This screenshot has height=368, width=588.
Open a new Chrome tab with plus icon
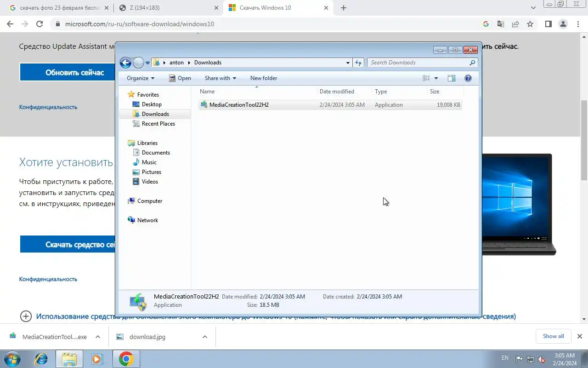344,8
